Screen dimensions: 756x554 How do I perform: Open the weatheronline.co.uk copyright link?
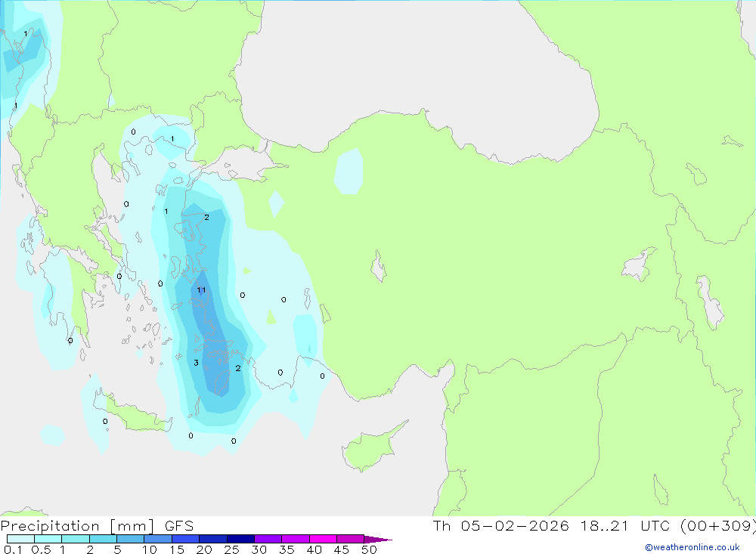click(692, 547)
